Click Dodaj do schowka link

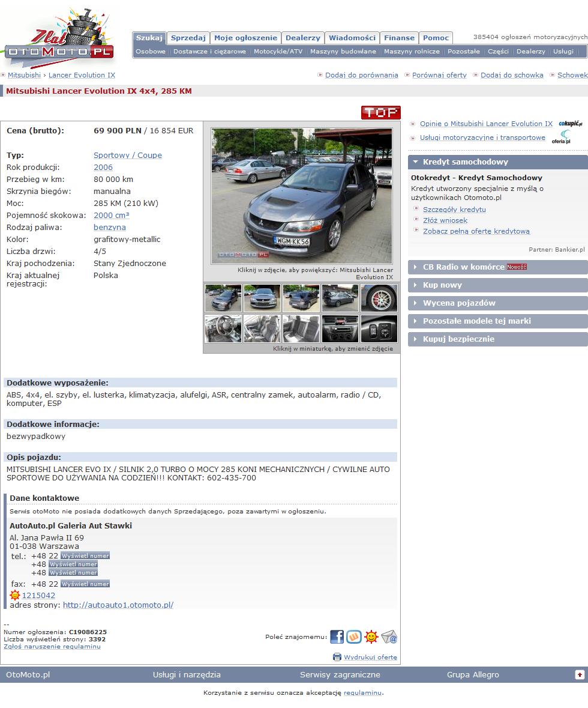512,75
